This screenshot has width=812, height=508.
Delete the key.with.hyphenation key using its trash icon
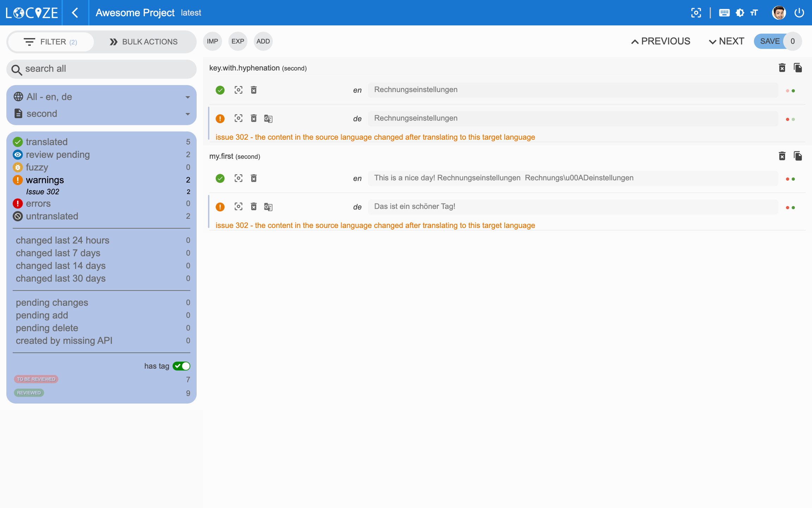782,68
